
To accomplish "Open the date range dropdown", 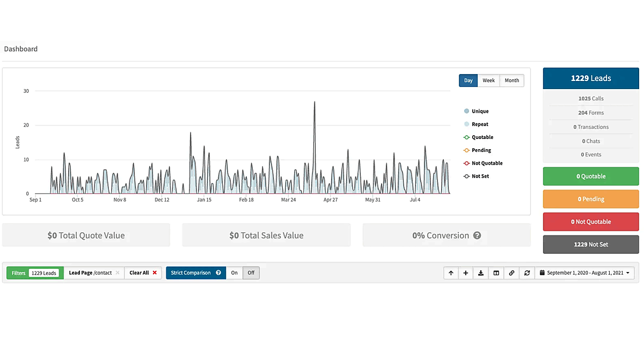I will coord(584,273).
